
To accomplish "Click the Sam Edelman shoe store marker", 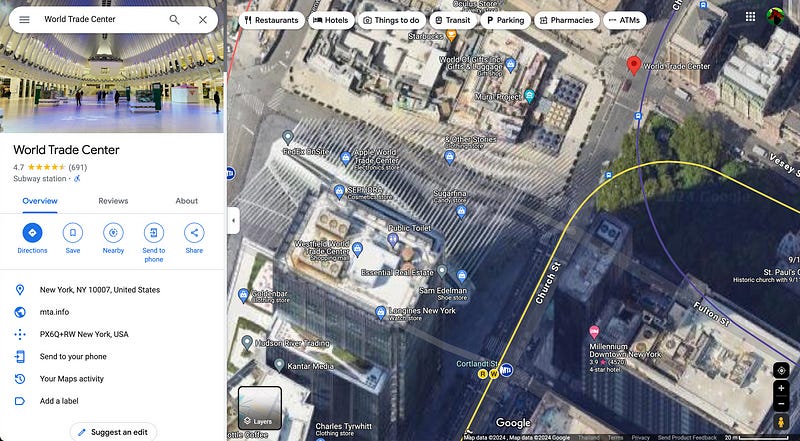I will click(x=462, y=276).
